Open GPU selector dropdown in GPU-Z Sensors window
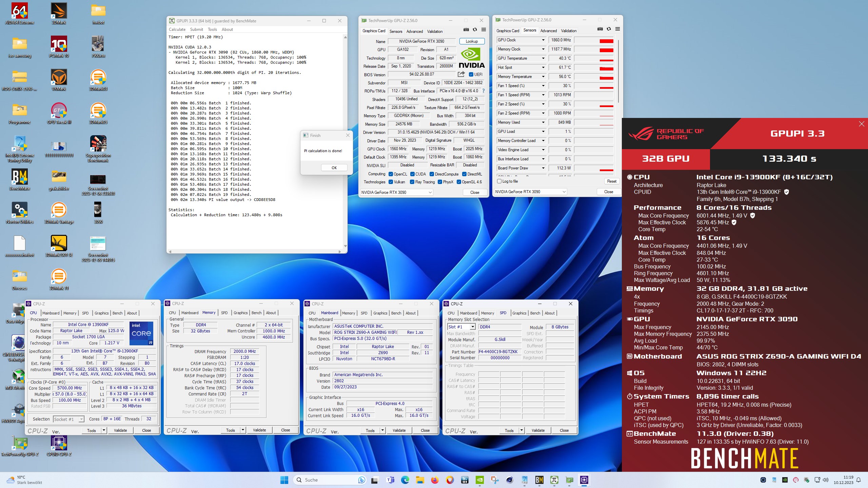The image size is (868, 488). click(x=530, y=192)
